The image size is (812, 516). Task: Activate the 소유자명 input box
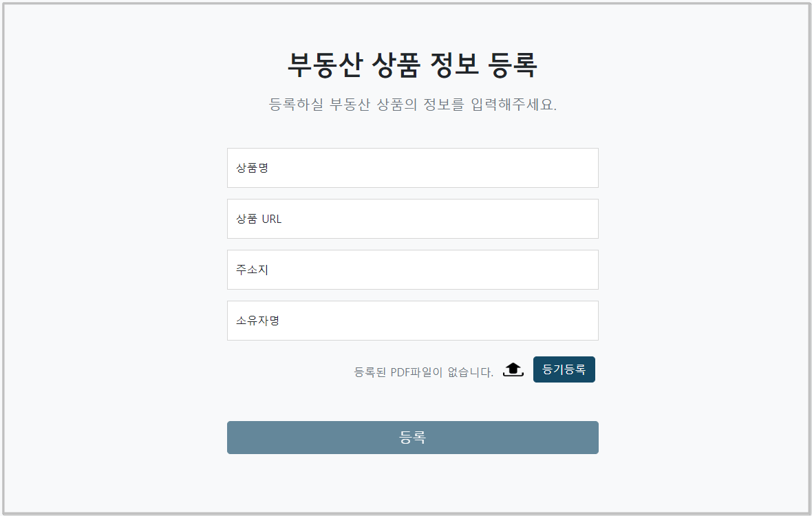pyautogui.click(x=412, y=321)
